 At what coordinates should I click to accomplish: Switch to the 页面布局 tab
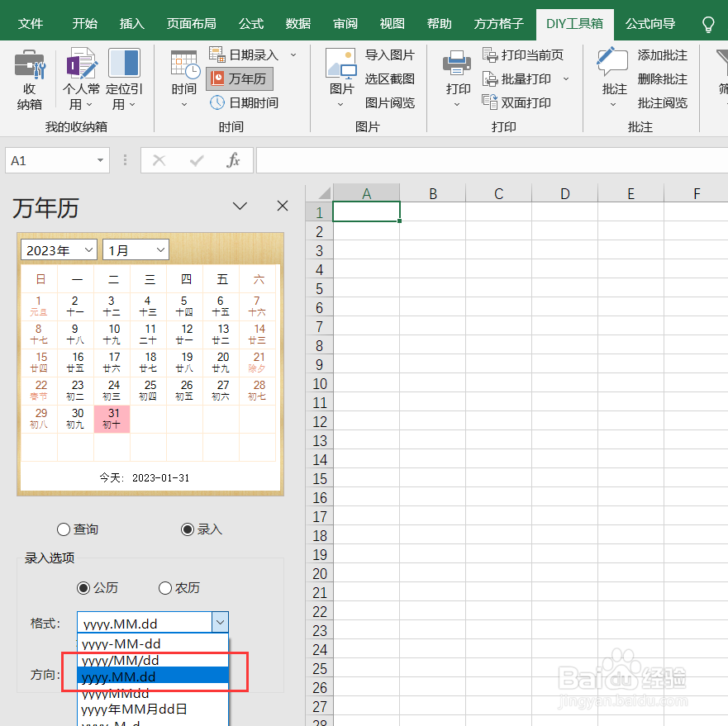[x=191, y=24]
